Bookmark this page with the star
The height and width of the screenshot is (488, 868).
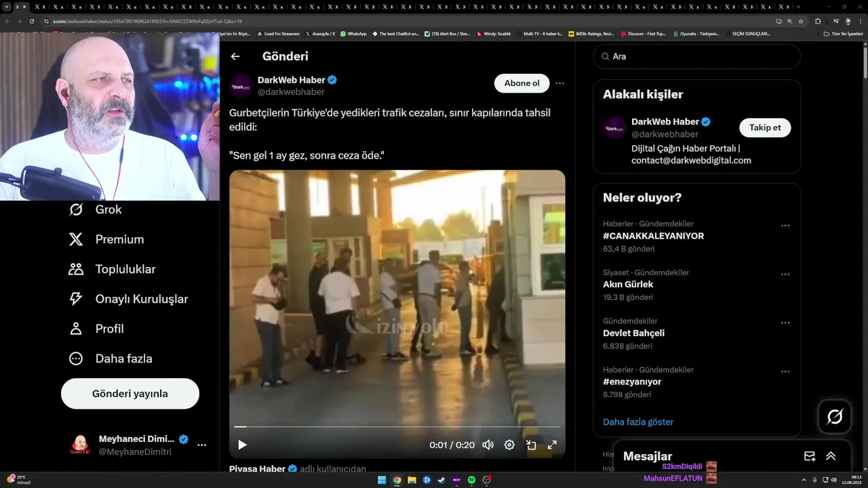(801, 21)
